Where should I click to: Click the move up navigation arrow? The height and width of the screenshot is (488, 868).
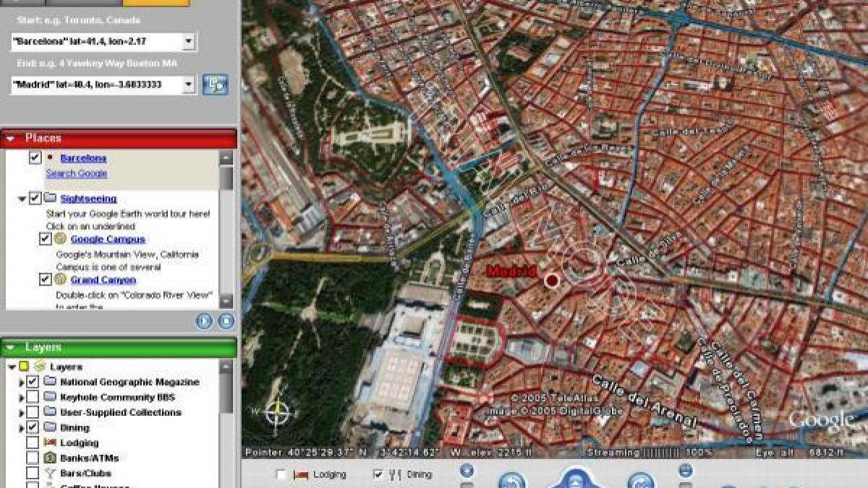tap(575, 480)
